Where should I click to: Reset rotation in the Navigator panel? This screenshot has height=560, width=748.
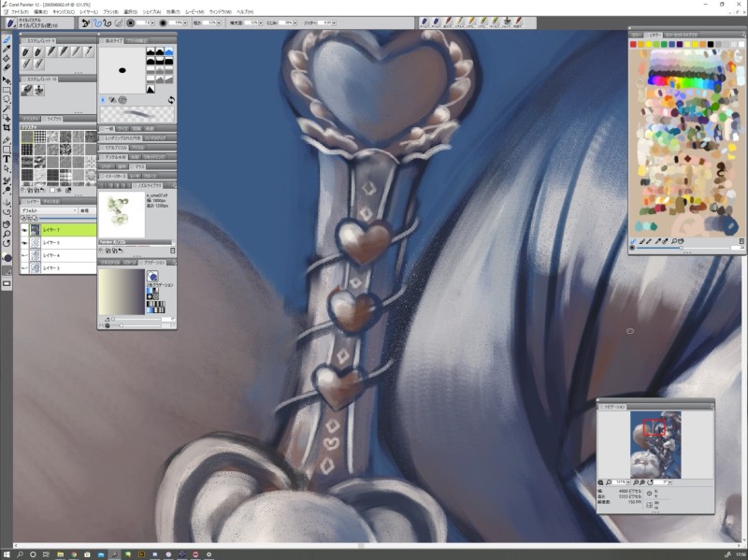[650, 482]
